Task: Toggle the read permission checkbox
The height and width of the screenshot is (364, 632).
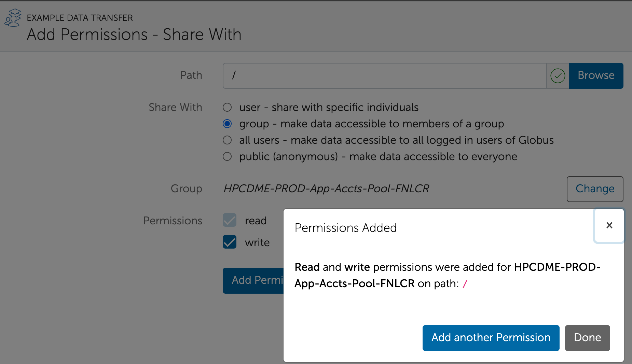Action: (x=230, y=220)
